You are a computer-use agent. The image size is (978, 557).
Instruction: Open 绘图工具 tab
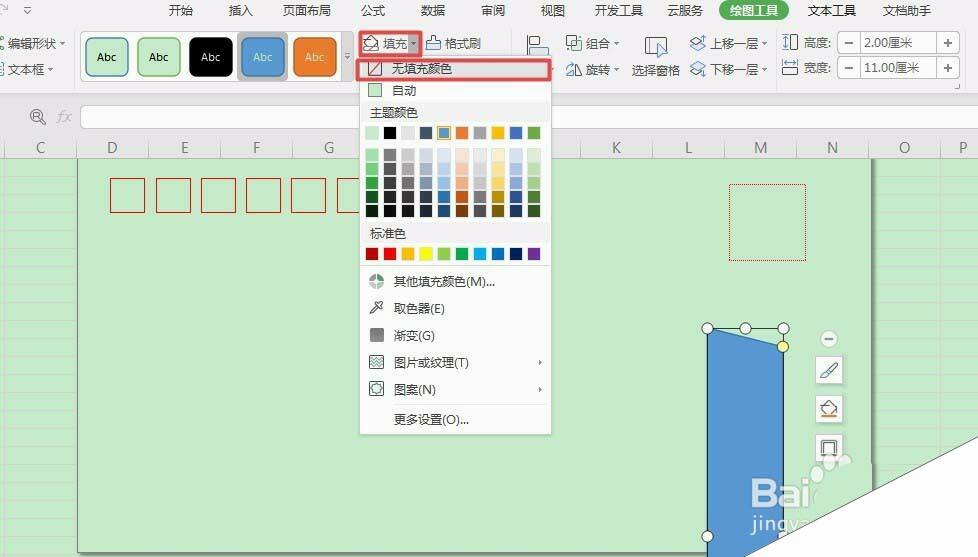[x=753, y=11]
